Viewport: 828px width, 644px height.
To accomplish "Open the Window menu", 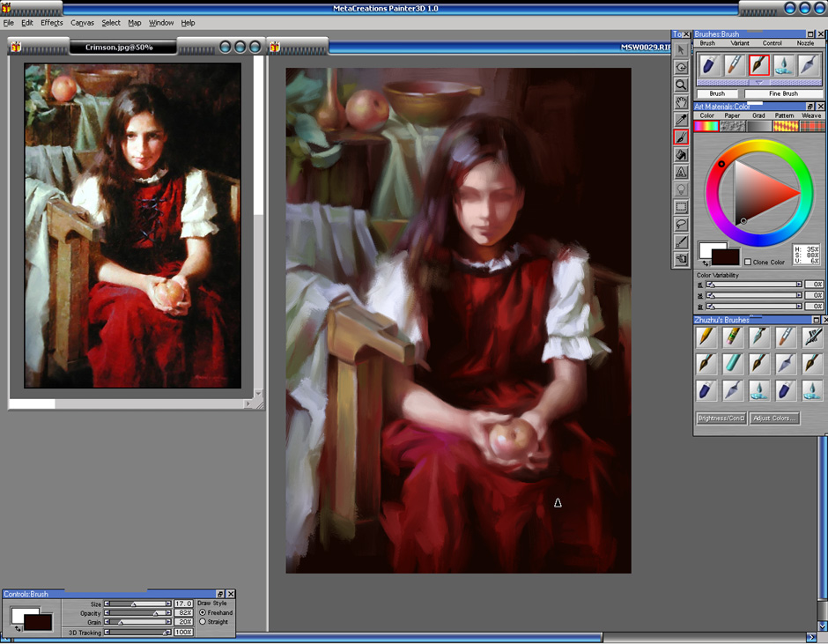I will tap(161, 23).
